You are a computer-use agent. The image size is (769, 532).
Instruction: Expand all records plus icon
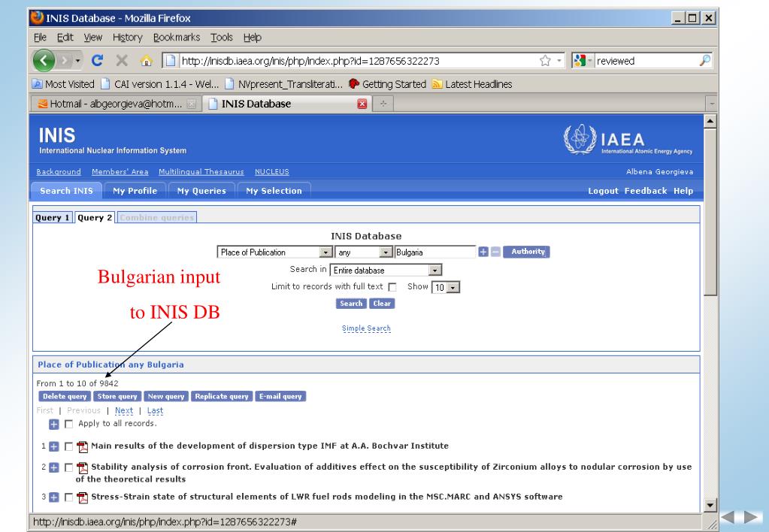[x=54, y=424]
